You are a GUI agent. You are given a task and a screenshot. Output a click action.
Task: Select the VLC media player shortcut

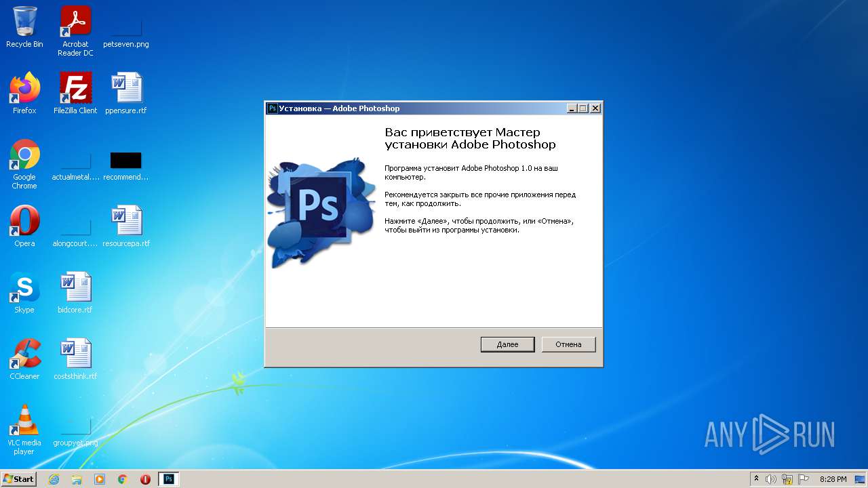24,430
